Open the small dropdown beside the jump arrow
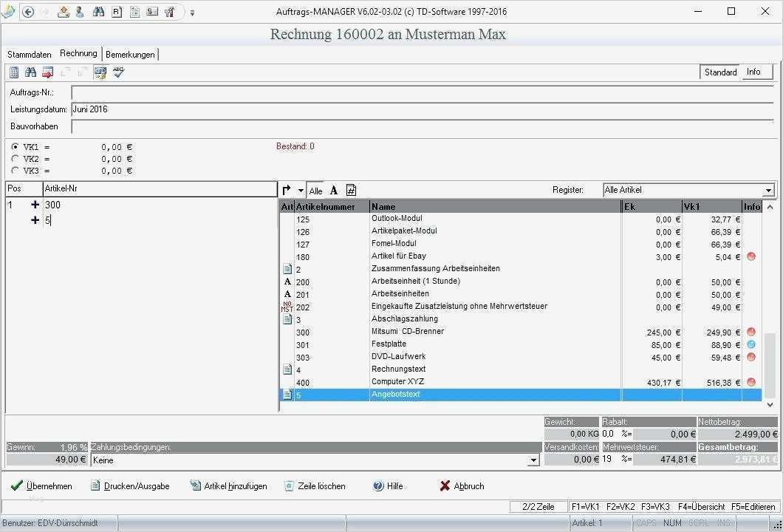 (x=301, y=191)
